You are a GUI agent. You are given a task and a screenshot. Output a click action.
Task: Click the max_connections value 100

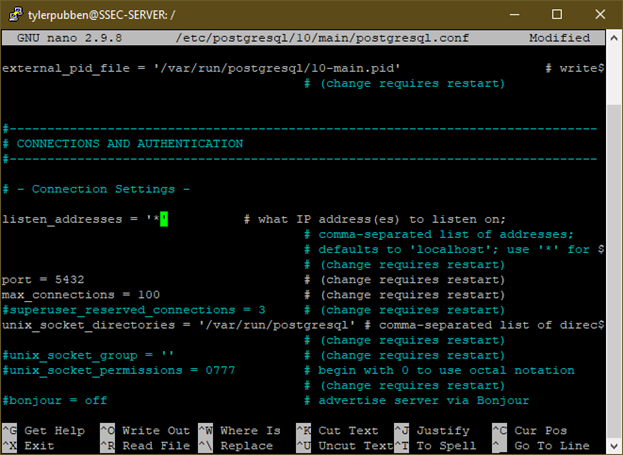pyautogui.click(x=149, y=295)
